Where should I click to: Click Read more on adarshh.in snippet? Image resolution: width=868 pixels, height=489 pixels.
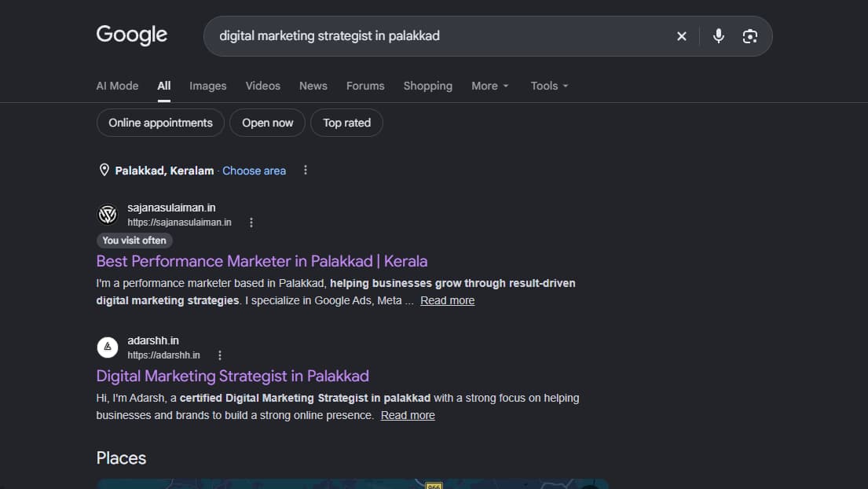point(408,415)
